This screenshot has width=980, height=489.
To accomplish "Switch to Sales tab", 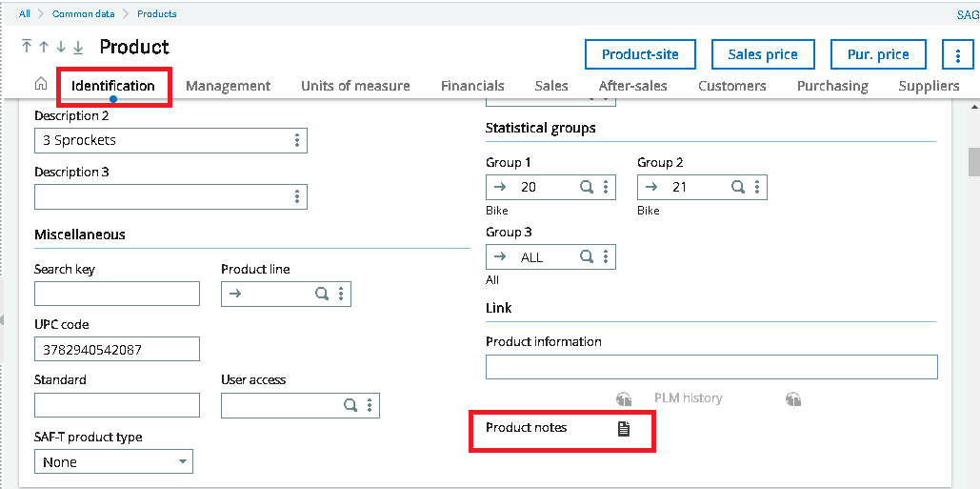I will [551, 86].
